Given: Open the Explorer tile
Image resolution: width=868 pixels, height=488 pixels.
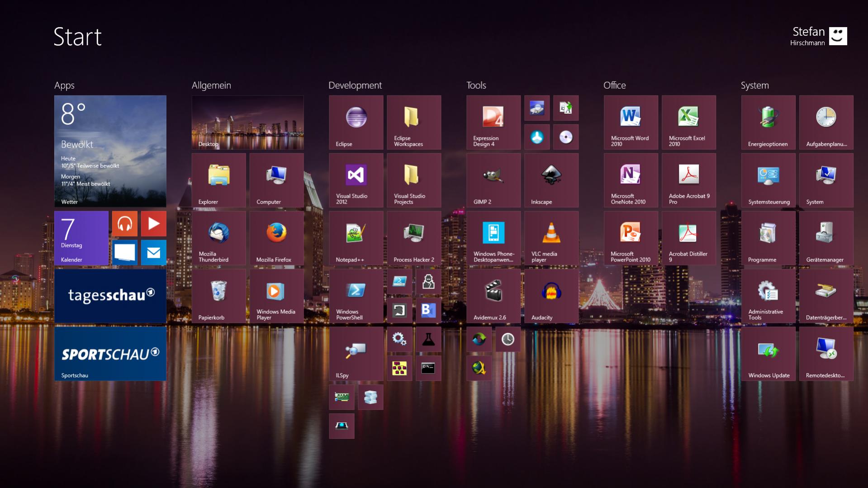Looking at the screenshot, I should coord(218,180).
